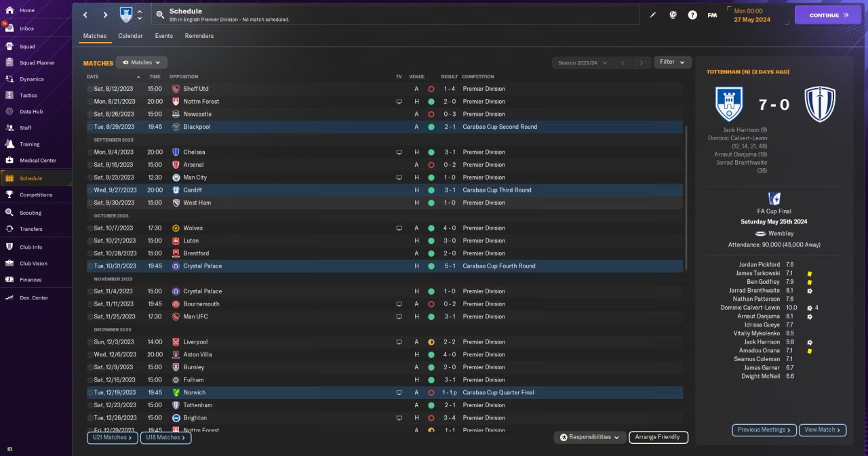Click the schedule search field
The image size is (868, 456).
[x=395, y=15]
